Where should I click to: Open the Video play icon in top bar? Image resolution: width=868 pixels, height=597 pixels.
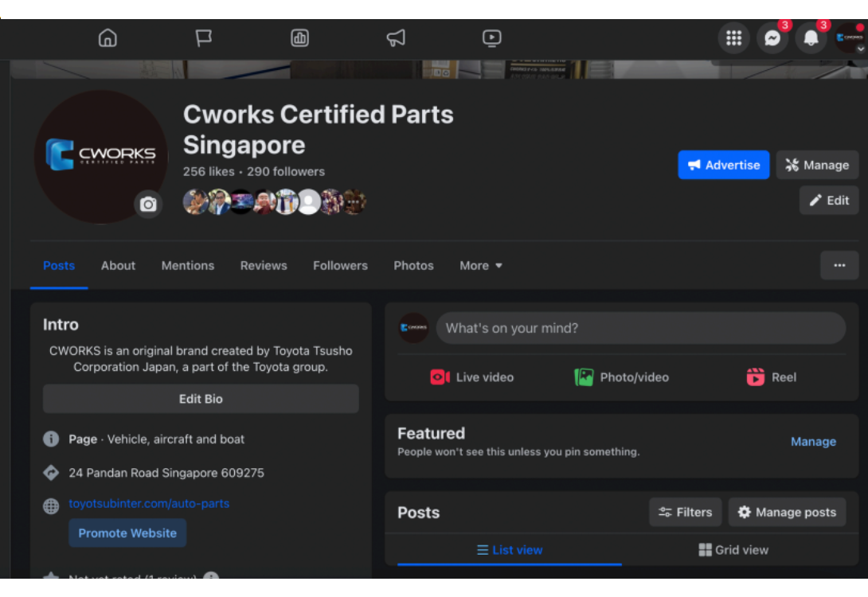point(491,38)
